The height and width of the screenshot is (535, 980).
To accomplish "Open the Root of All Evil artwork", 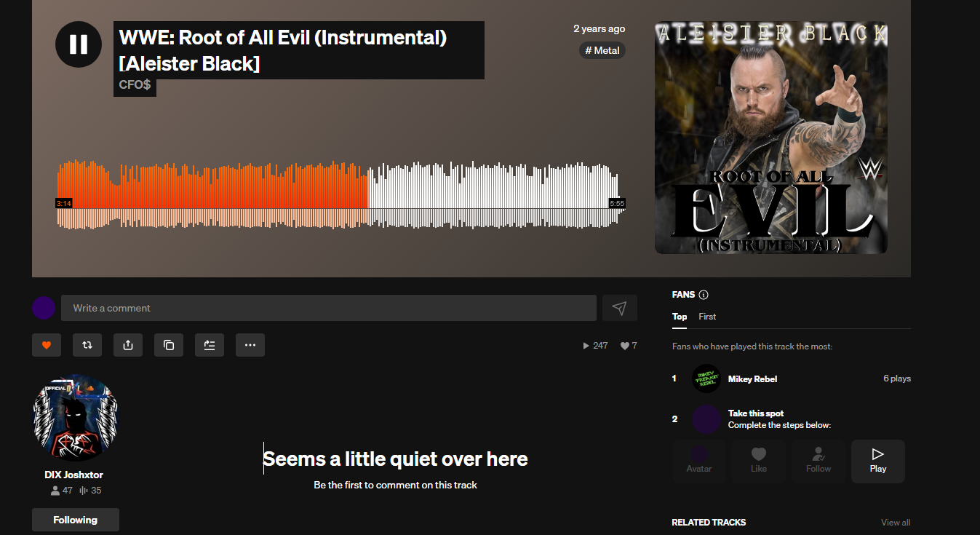I will [771, 138].
